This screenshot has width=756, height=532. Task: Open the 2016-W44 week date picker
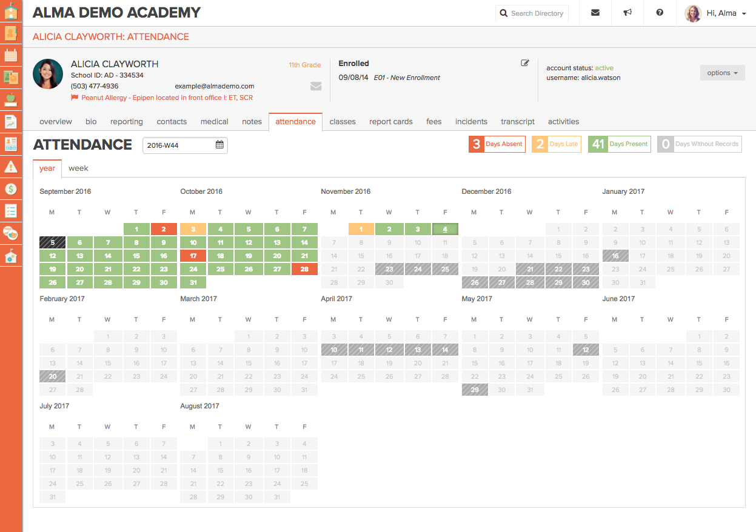[x=185, y=145]
